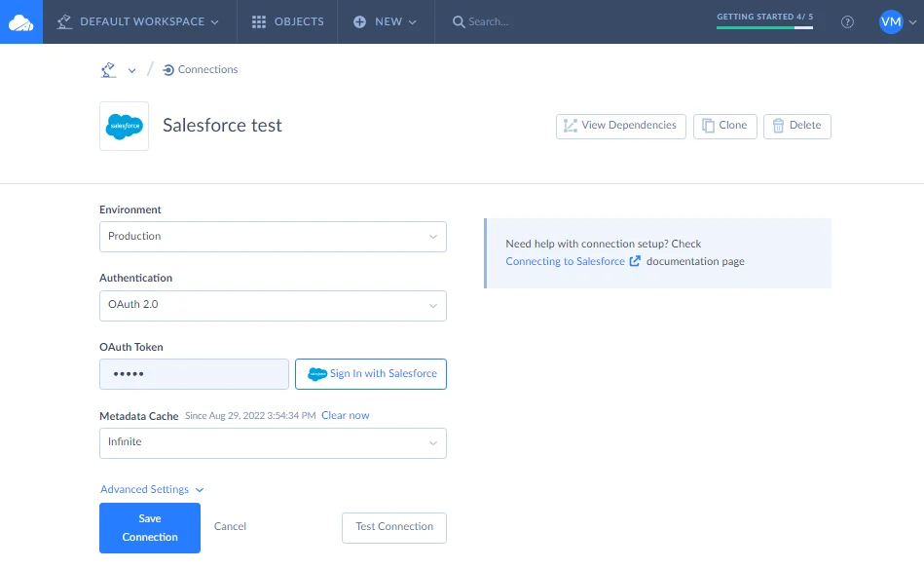Click the Salesforce cloud icon in sign-in button
Viewport: 924px width, 569px height.
click(x=317, y=374)
